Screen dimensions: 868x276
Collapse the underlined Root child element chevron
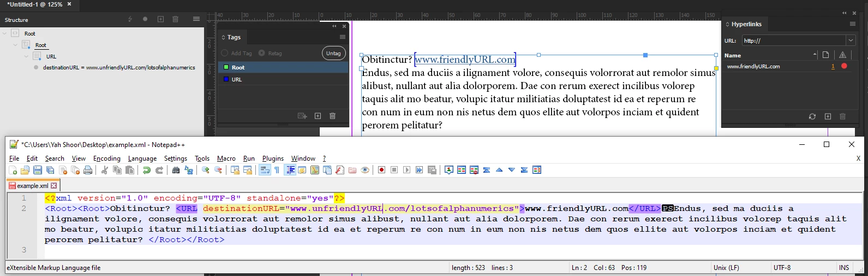coord(15,45)
